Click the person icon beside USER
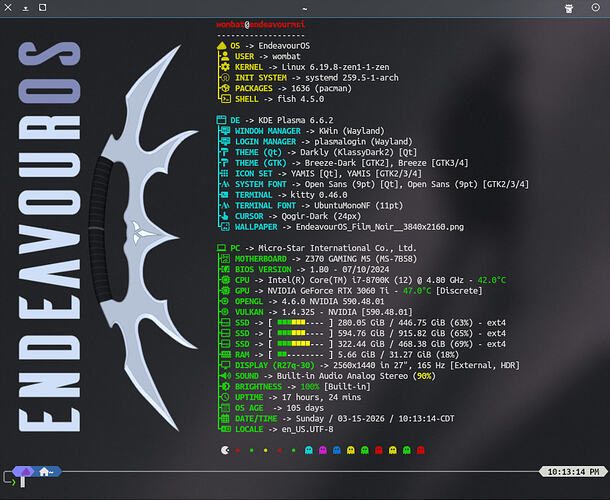Screen dimensions: 610x500 coord(225,56)
